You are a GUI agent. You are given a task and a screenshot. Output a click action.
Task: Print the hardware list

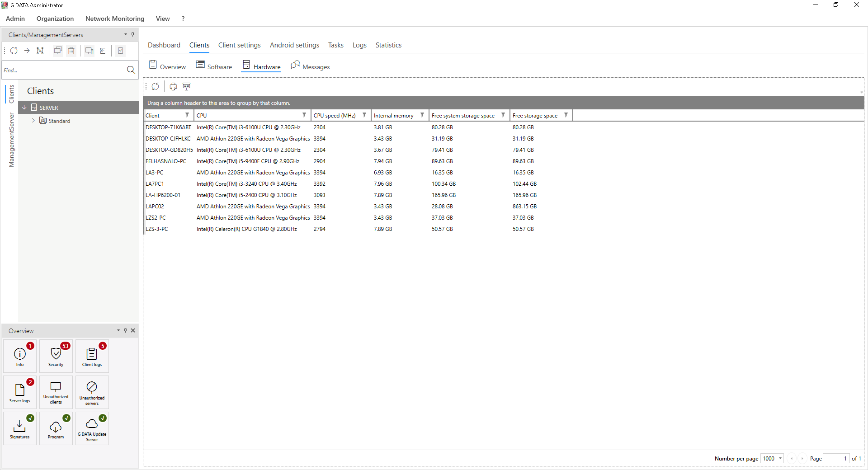pos(173,86)
